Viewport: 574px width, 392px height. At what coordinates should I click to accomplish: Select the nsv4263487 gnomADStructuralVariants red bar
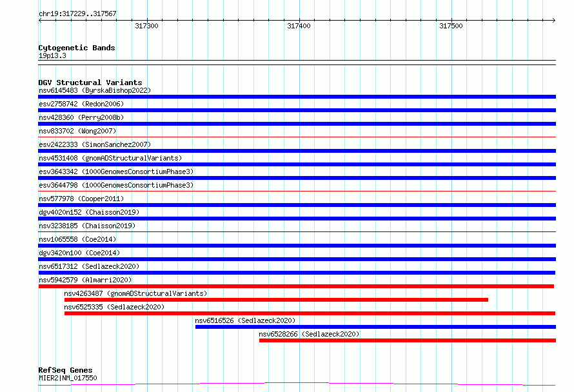[x=276, y=300]
